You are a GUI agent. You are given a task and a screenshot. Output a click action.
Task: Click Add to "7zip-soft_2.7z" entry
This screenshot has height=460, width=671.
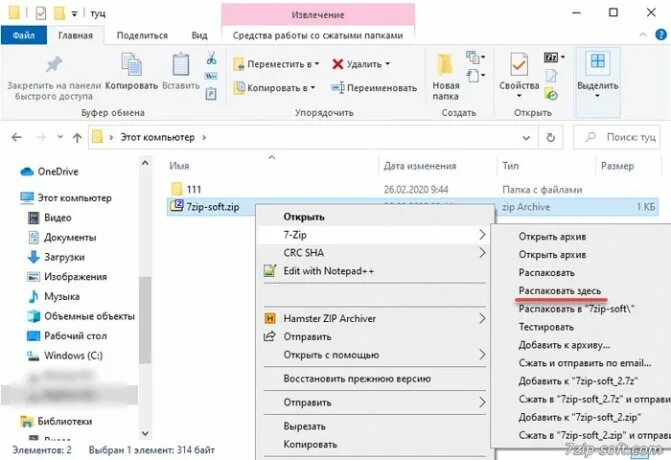pos(578,381)
